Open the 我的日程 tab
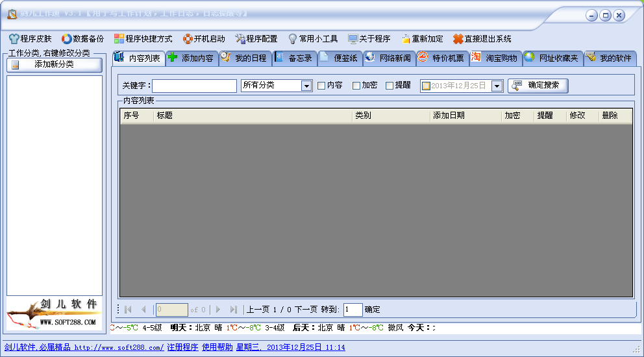The image size is (644, 357). tap(245, 58)
